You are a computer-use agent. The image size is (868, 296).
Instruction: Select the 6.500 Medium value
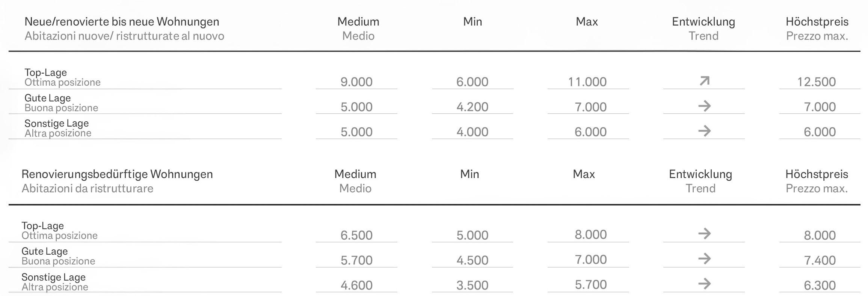pos(356,236)
